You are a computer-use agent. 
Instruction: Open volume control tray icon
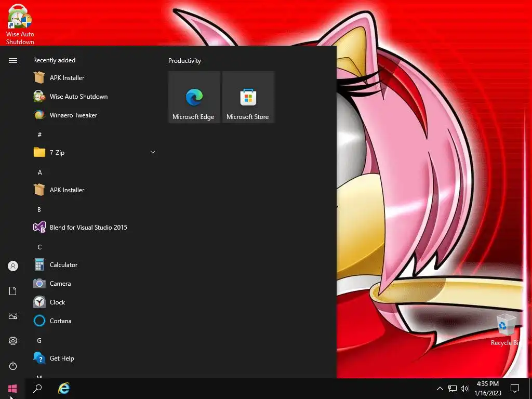(x=464, y=389)
